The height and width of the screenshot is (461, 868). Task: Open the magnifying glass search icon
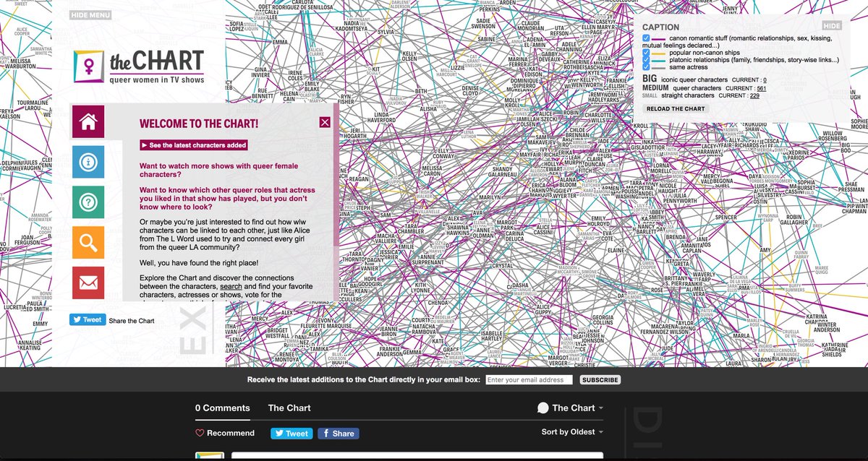click(x=88, y=243)
